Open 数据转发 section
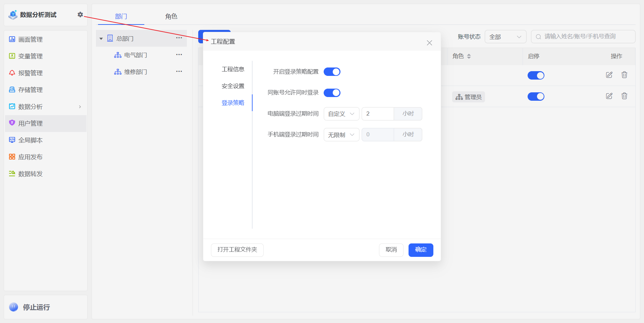 click(30, 174)
